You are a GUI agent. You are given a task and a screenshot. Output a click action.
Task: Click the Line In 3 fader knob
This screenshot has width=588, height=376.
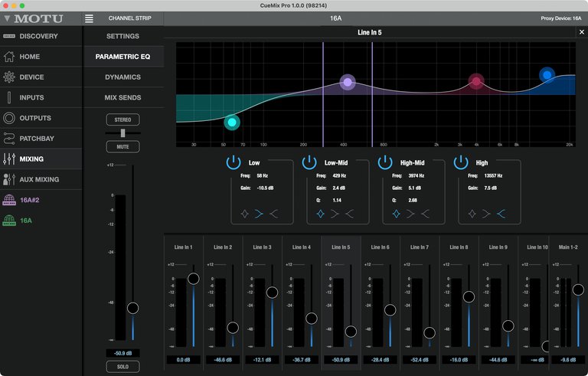pos(272,293)
